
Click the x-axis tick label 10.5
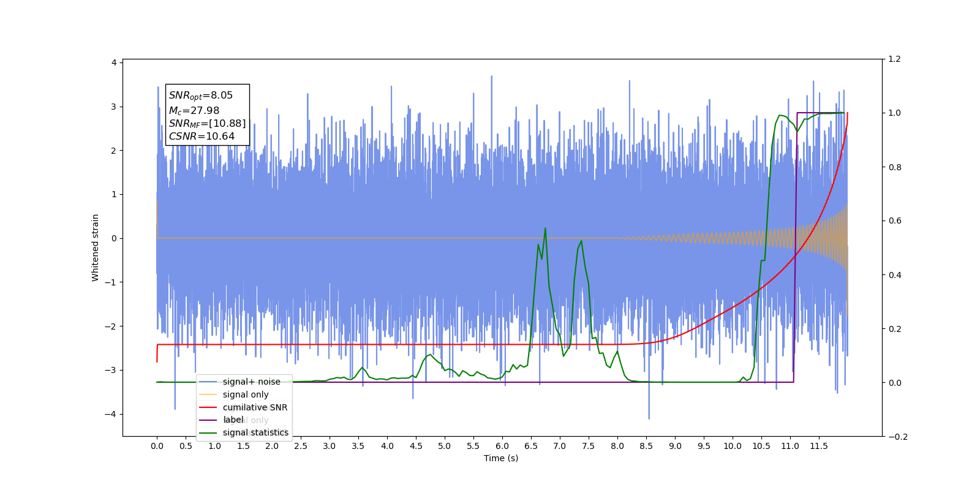761,446
